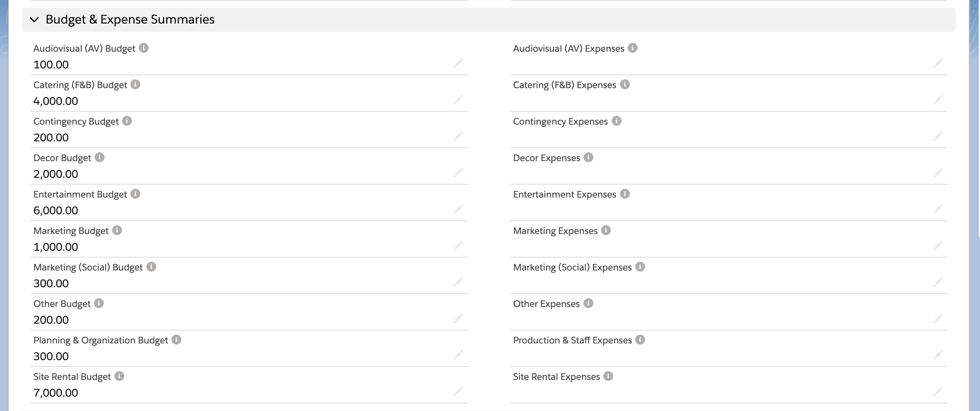Click info icon beside Site Rental Budget
This screenshot has width=980, height=411.
click(119, 376)
